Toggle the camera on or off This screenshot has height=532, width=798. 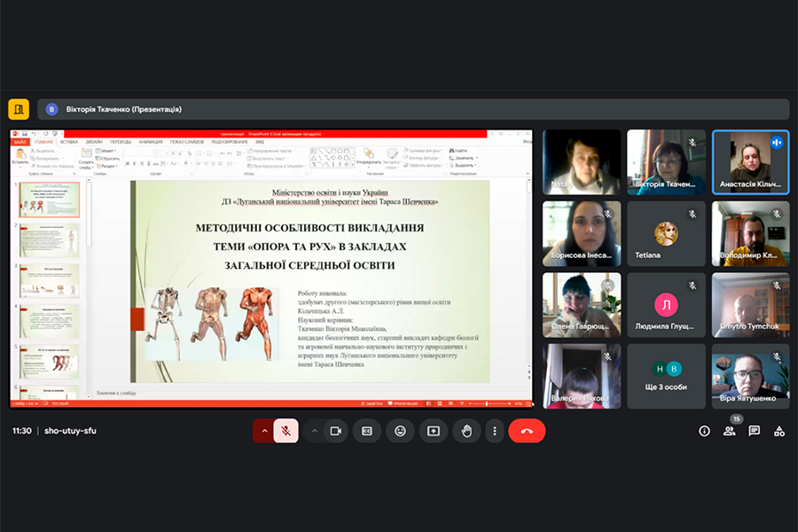click(x=336, y=431)
